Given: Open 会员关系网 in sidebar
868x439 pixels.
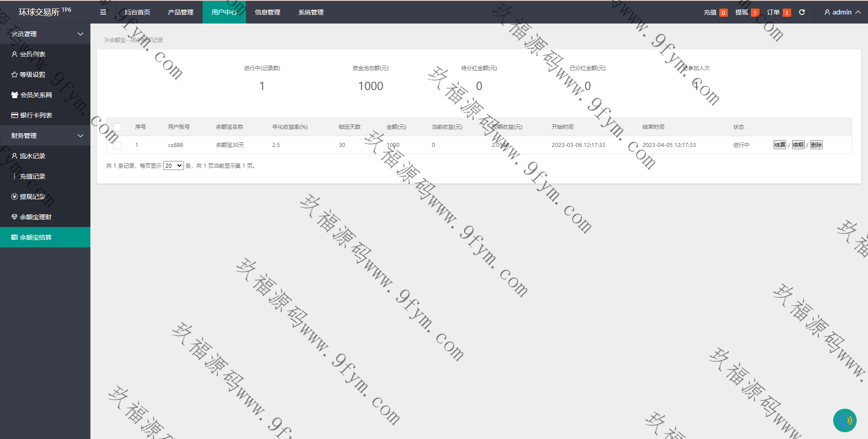Looking at the screenshot, I should [x=36, y=95].
